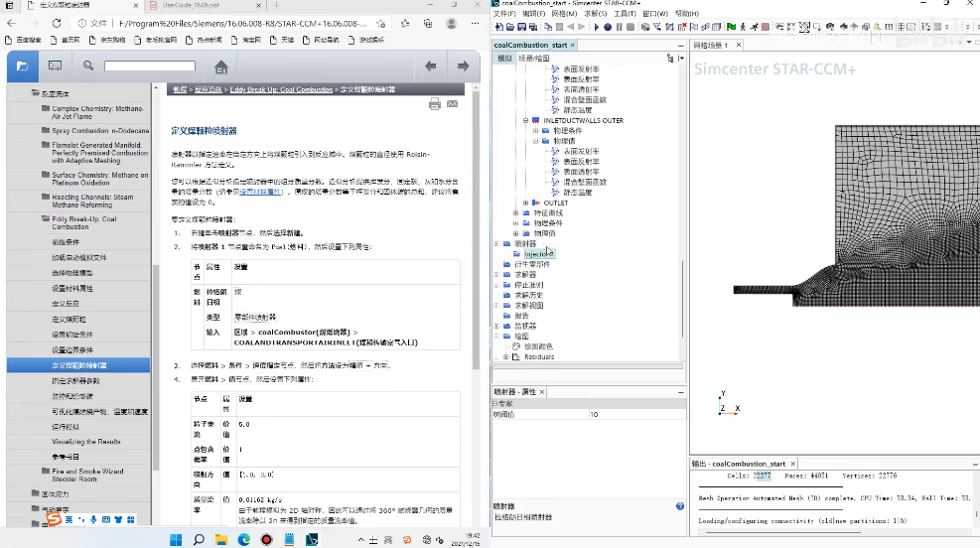Click the Clear Solution table icon with red X

coord(682,27)
